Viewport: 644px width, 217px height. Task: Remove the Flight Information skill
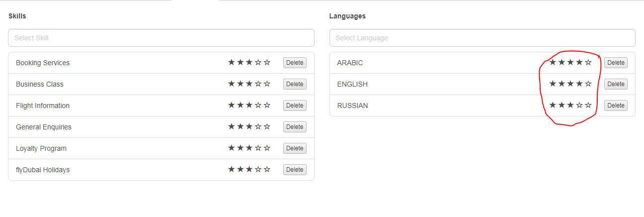click(295, 106)
